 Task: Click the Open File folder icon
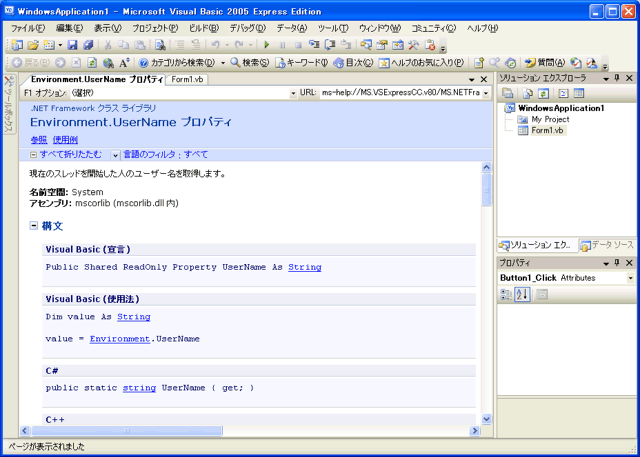[x=33, y=45]
